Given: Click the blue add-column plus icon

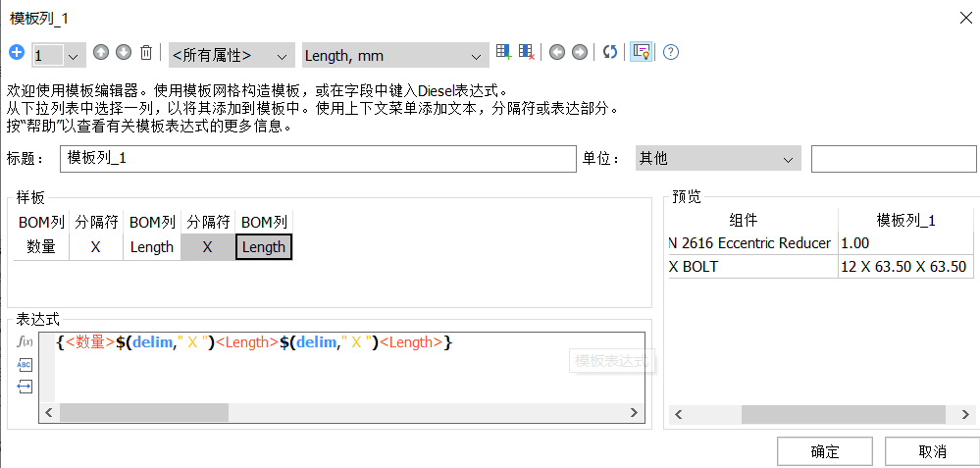Looking at the screenshot, I should click(17, 53).
